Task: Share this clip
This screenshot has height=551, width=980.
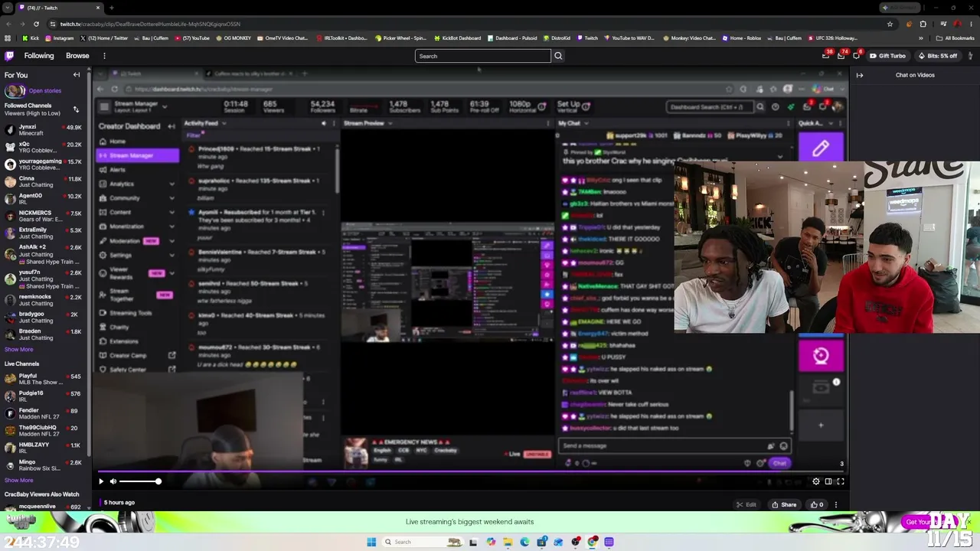Action: point(784,505)
